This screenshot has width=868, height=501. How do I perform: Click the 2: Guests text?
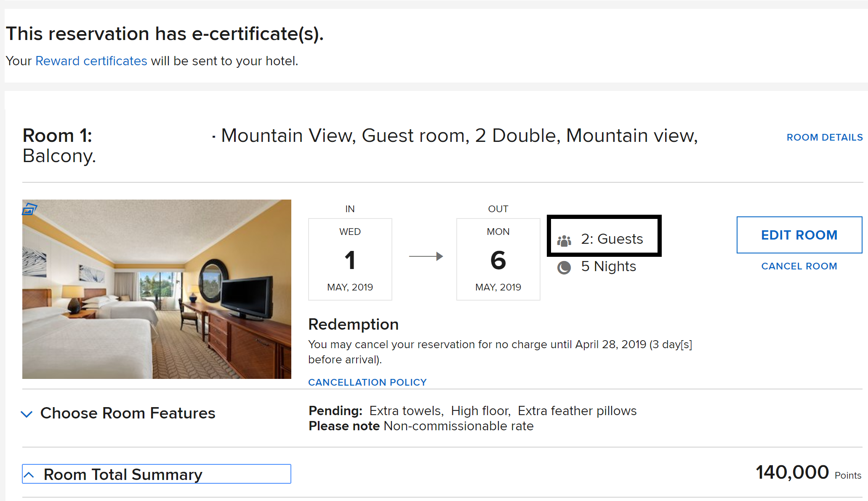(x=612, y=239)
